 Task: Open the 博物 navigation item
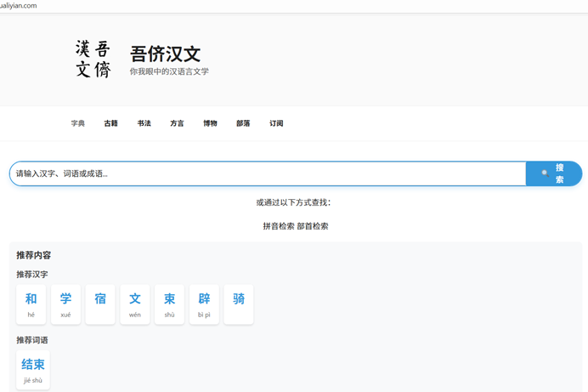pyautogui.click(x=210, y=123)
